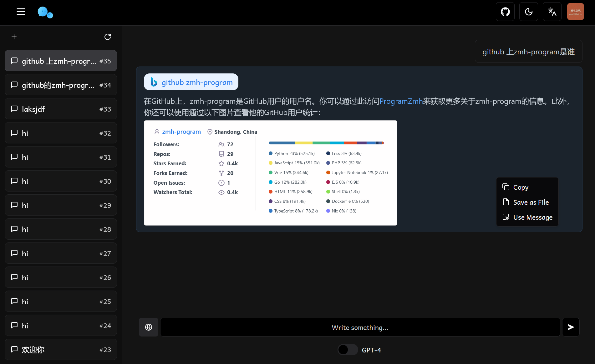Open hi conversation #29

pos(61,205)
